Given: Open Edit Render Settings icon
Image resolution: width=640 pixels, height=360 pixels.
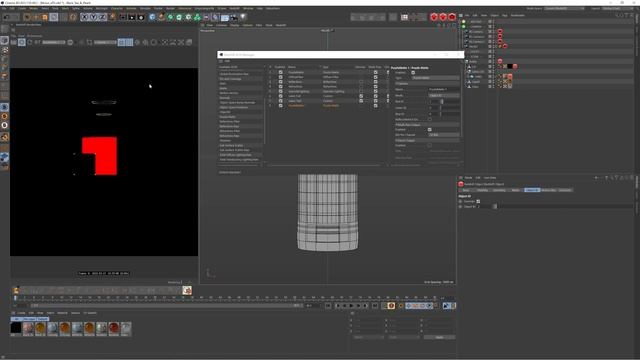Looking at the screenshot, I should (x=141, y=17).
